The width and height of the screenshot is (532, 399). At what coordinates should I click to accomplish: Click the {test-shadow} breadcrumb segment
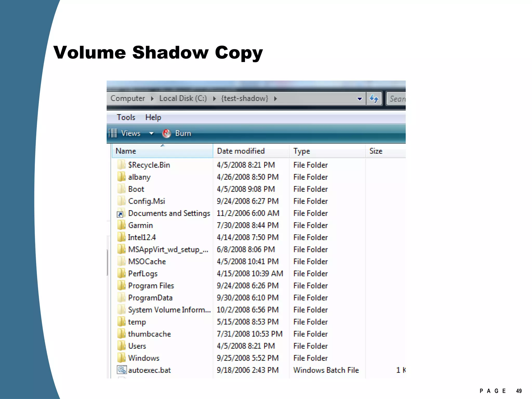coord(244,98)
